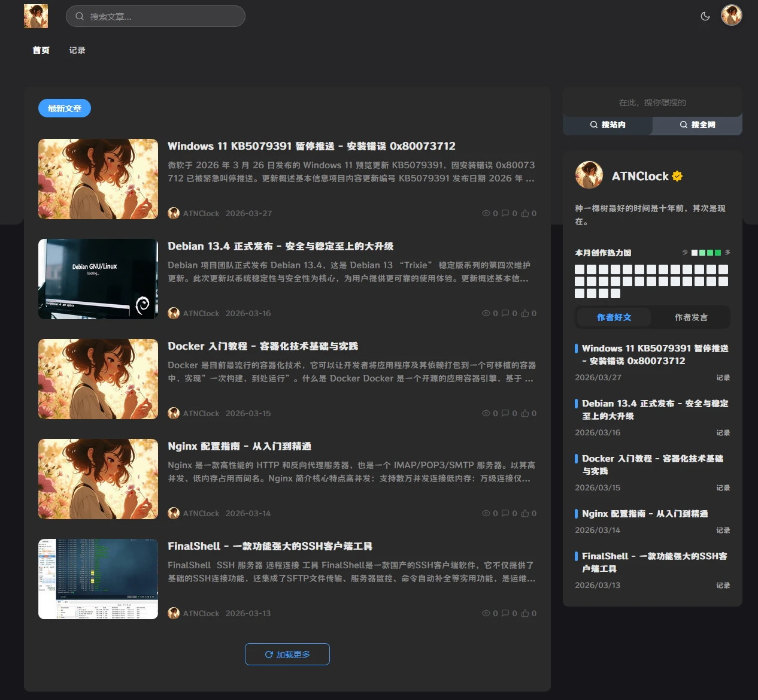The height and width of the screenshot is (700, 758).
Task: Click ATNClock verified badge icon
Action: [x=677, y=176]
